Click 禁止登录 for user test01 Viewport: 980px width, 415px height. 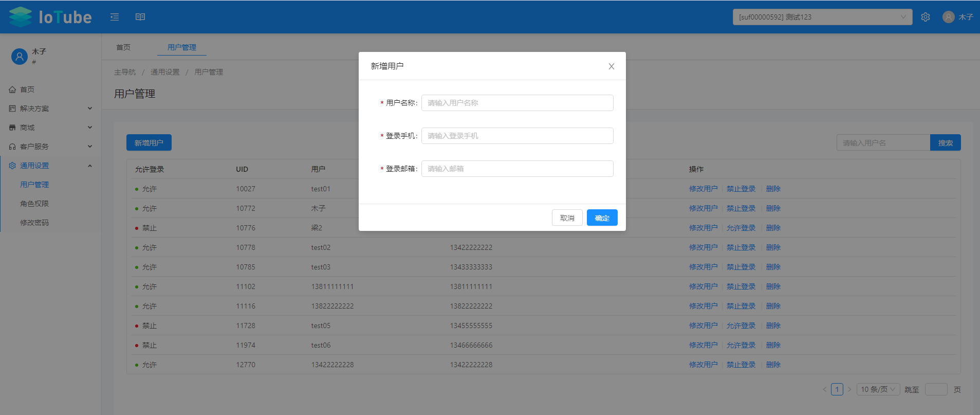[x=741, y=189]
